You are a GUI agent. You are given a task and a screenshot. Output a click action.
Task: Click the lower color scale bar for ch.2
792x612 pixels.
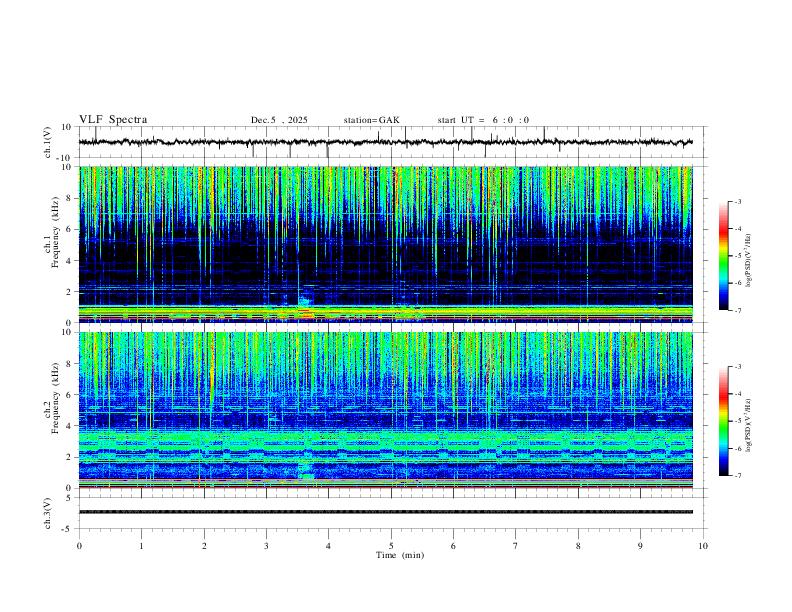pos(724,421)
